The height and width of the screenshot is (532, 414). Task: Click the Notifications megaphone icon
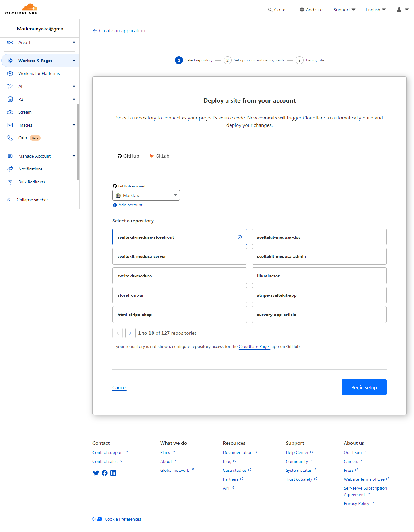coord(10,169)
